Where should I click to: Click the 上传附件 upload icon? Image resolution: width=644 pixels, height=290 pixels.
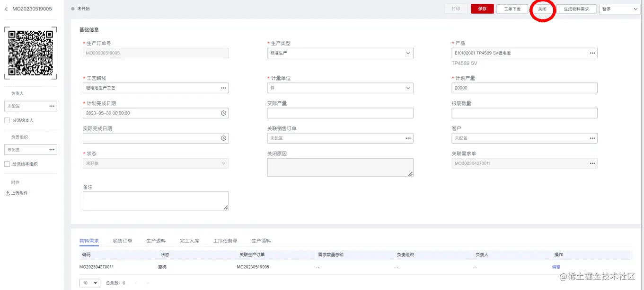[8, 193]
